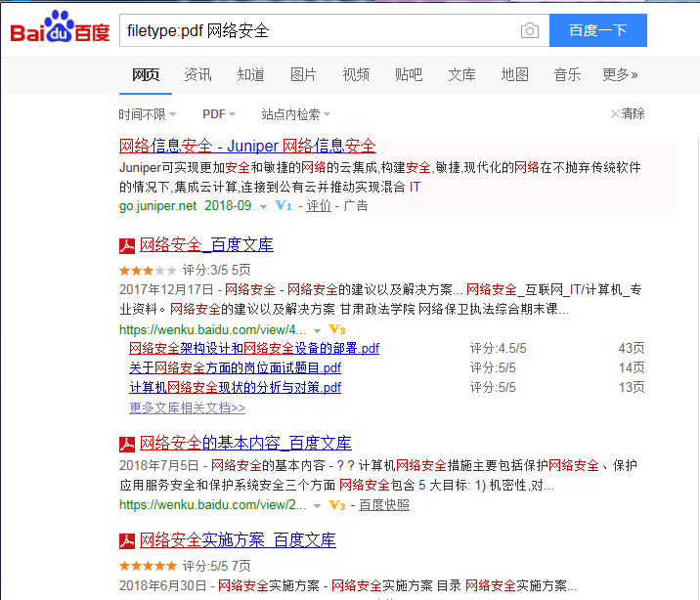Click V3 badge after wenku.baidu.com/view/4 URL
Viewport: 700px width, 600px height.
click(x=337, y=329)
